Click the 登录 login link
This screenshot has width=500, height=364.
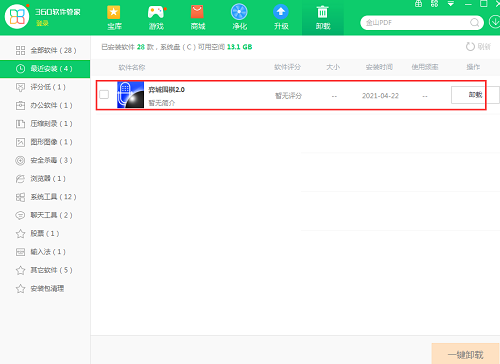42,23
